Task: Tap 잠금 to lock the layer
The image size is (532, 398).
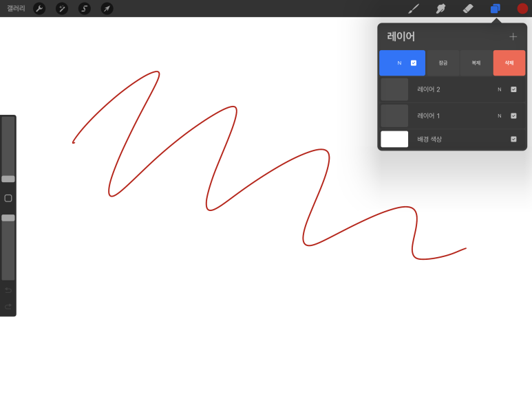Action: 443,63
